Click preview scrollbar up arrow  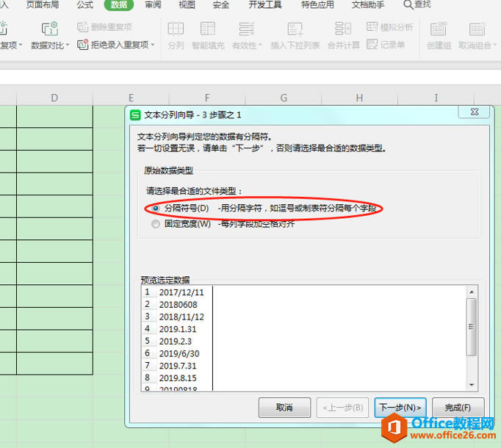[472, 292]
